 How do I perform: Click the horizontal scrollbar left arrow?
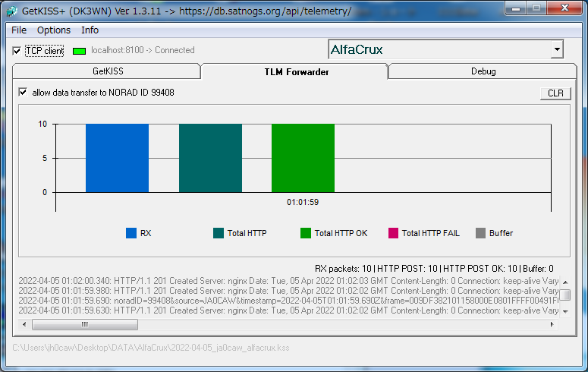tap(24, 324)
